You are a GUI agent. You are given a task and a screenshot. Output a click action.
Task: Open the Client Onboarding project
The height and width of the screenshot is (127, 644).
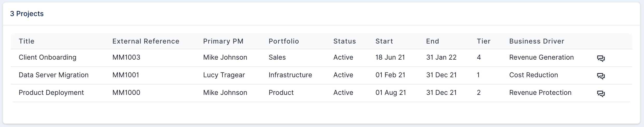[47, 57]
